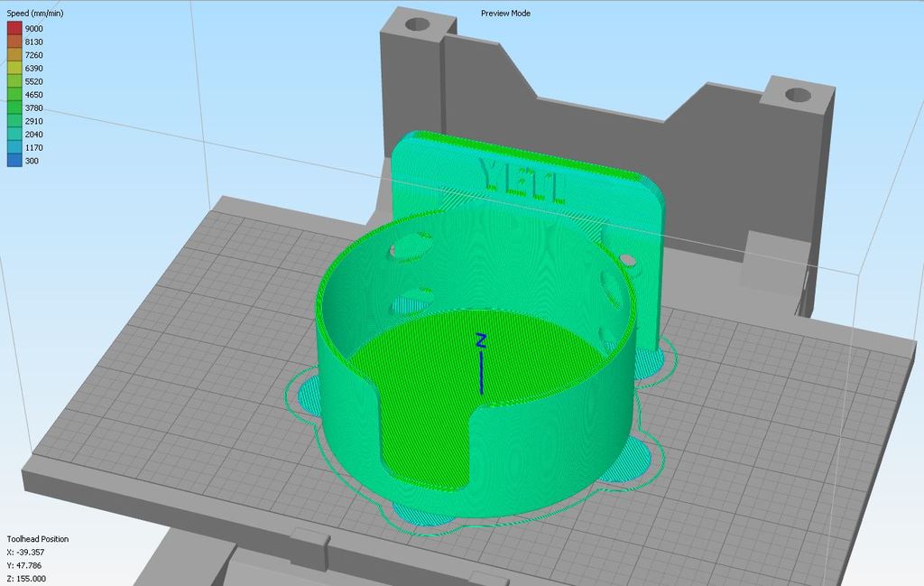Click the teal 2040 legend swatch
The height and width of the screenshot is (586, 924).
(14, 134)
